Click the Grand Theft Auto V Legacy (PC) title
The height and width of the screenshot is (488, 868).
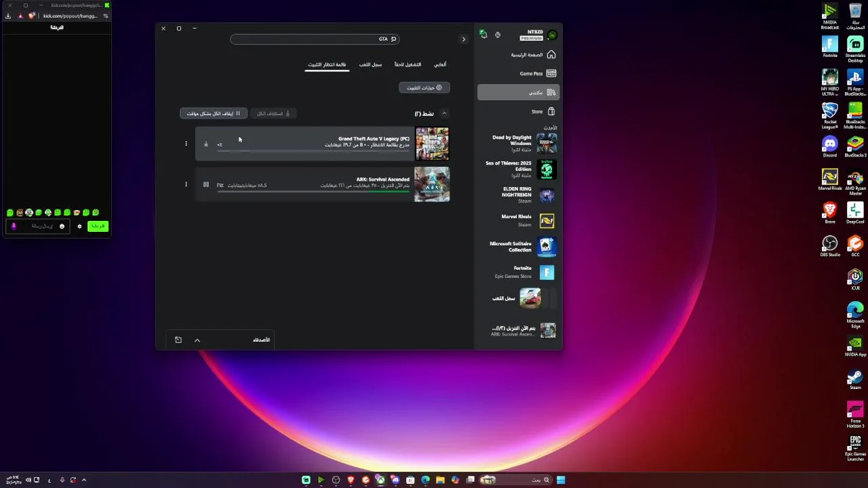coord(374,139)
